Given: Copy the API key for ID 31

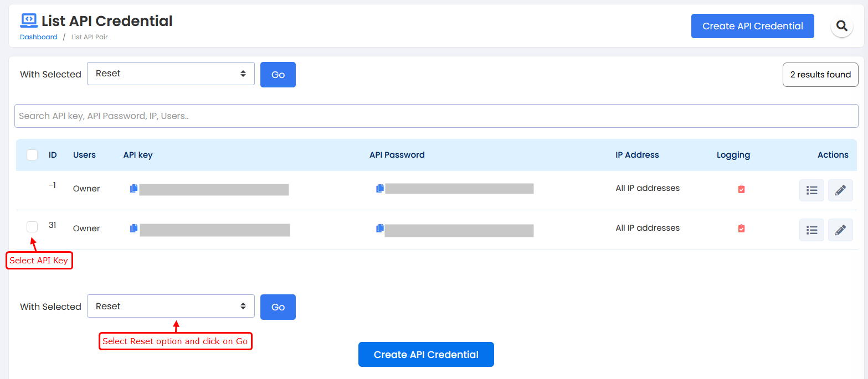Looking at the screenshot, I should (133, 229).
